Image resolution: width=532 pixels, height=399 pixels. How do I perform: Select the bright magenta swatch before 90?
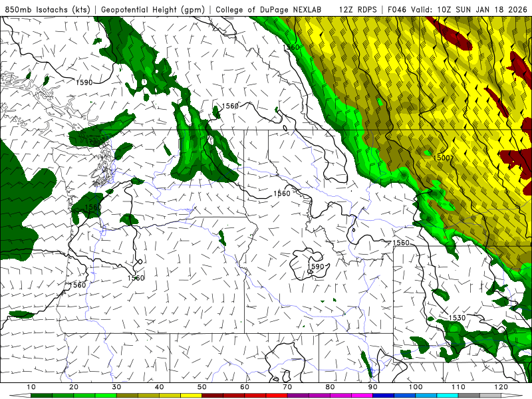click(362, 396)
